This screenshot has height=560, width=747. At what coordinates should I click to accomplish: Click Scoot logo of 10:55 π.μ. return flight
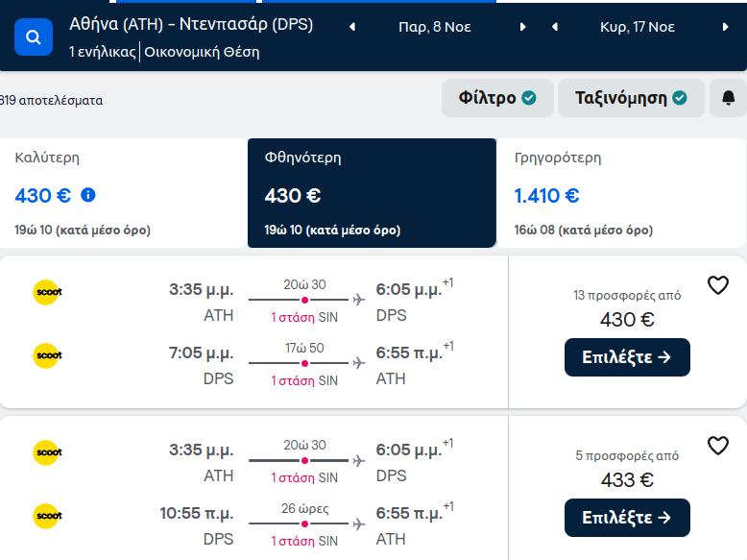pos(48,516)
